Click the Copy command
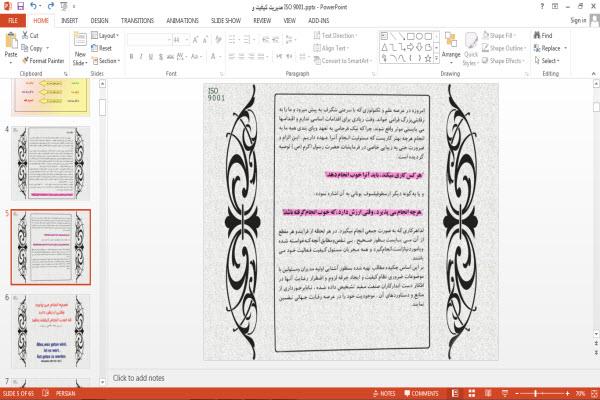Viewport: 600px width, 400px height. point(32,48)
